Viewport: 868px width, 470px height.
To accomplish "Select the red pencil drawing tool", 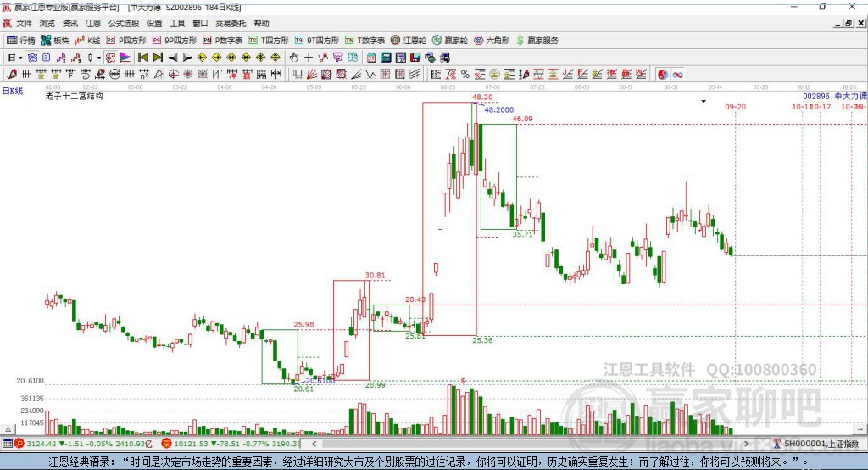I will coord(12,75).
